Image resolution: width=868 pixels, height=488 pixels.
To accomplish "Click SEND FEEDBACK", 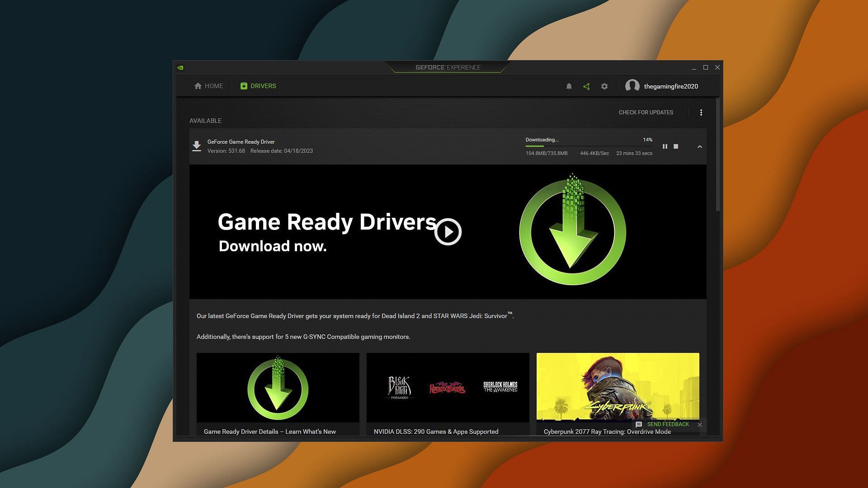I will pyautogui.click(x=668, y=424).
